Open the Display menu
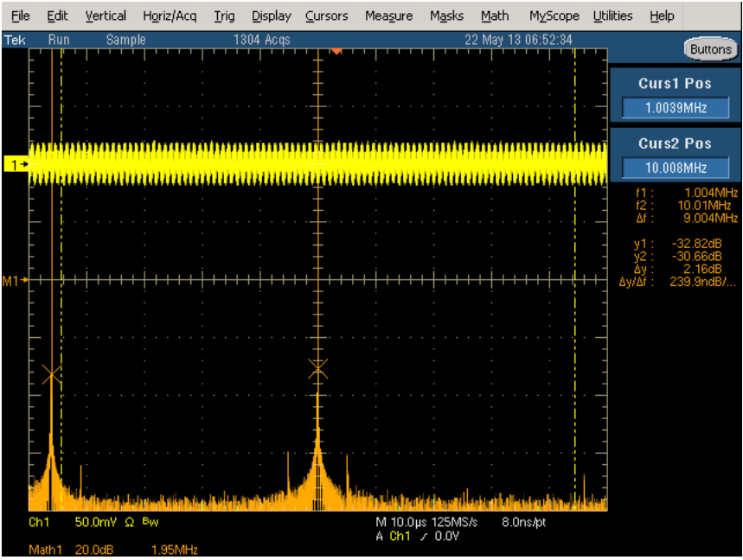The height and width of the screenshot is (560, 743). click(x=271, y=16)
